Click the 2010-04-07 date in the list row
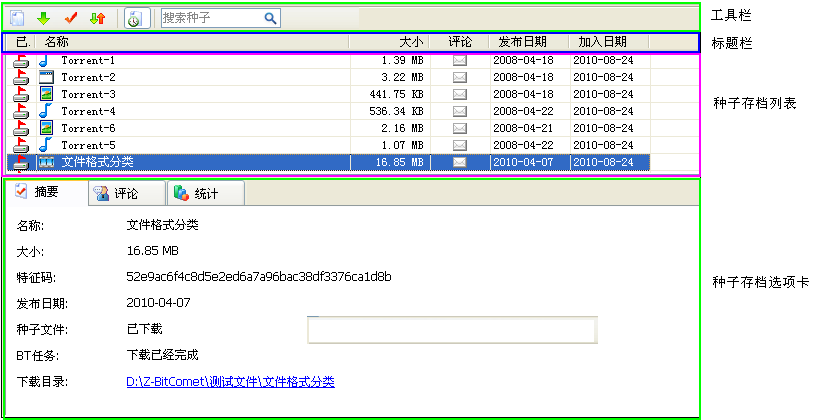Screen dimensions: 832x420 pyautogui.click(x=523, y=162)
